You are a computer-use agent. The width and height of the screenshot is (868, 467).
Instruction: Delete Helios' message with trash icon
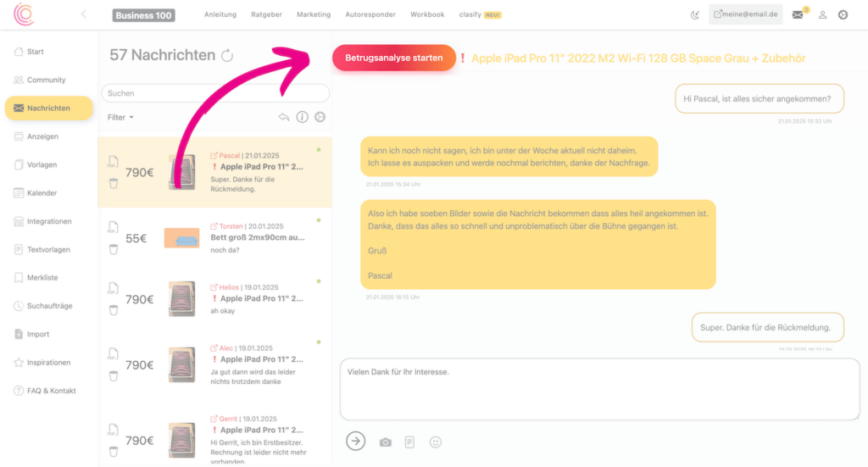tap(114, 310)
